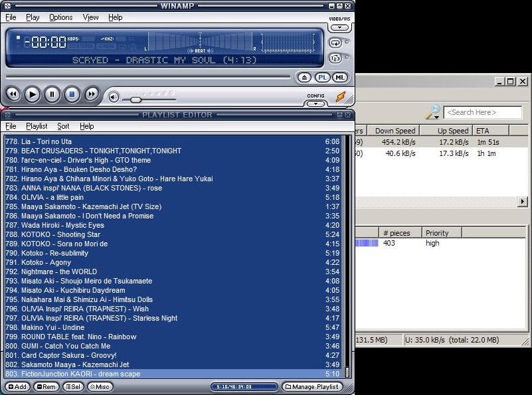This screenshot has width=532, height=395.
Task: Open Playlist Editor Help menu
Action: point(87,126)
